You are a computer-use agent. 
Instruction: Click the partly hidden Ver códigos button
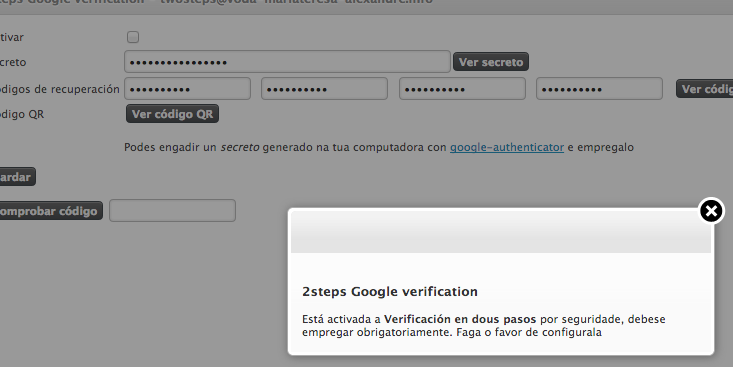pos(704,89)
